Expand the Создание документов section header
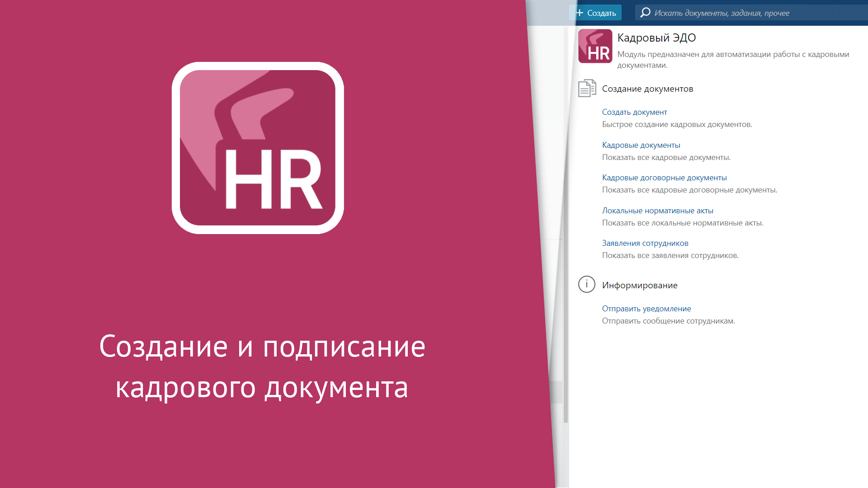 pyautogui.click(x=647, y=89)
